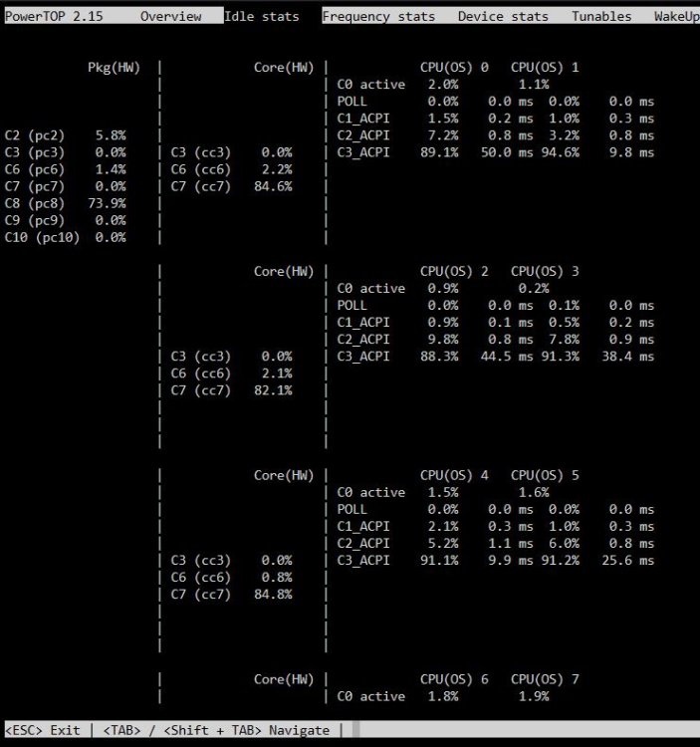Image resolution: width=700 pixels, height=747 pixels.
Task: Select the 2.1% cc6 value
Action: click(277, 373)
